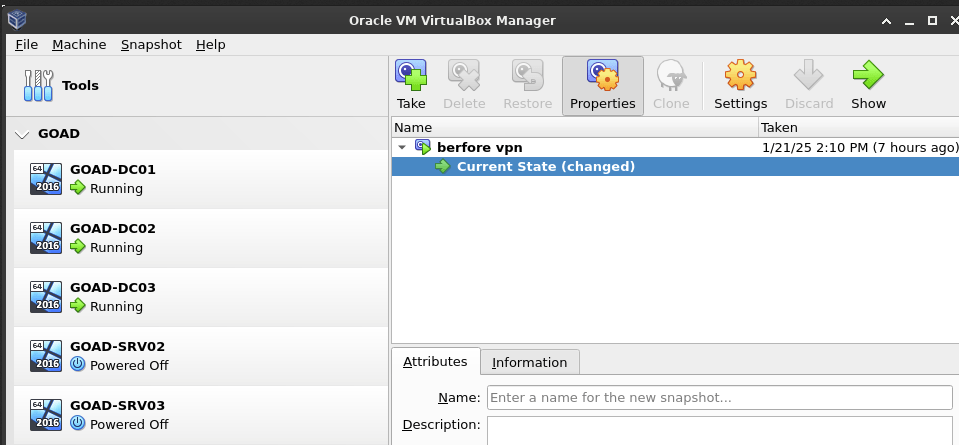
Task: Click the snapshot Name input field
Action: click(x=719, y=397)
